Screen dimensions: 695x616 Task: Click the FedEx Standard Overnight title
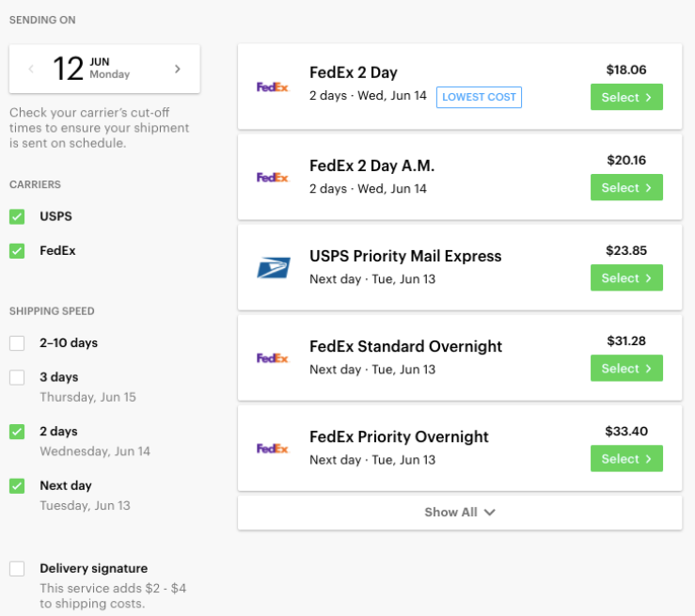pyautogui.click(x=405, y=346)
